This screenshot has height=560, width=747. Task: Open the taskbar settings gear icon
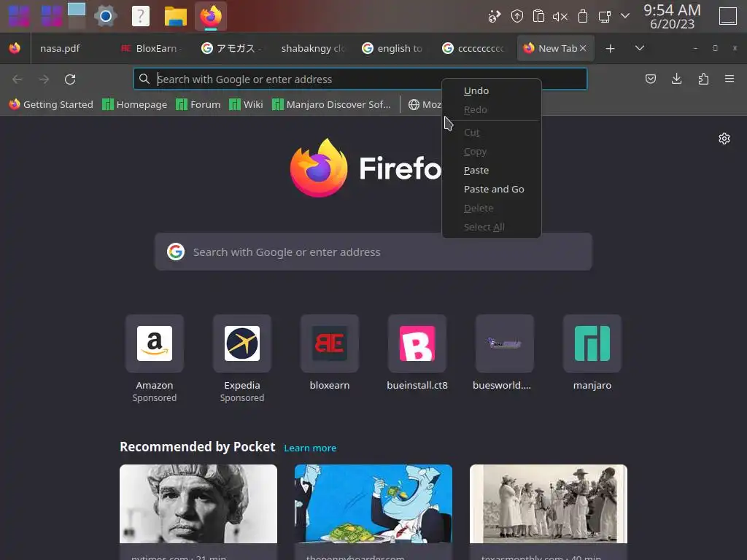click(106, 16)
